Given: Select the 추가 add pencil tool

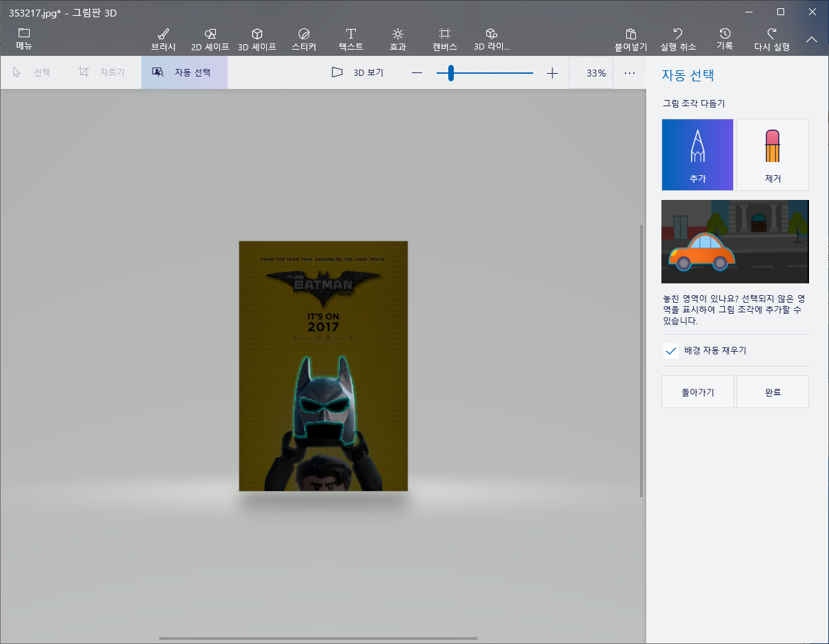Looking at the screenshot, I should [x=697, y=154].
